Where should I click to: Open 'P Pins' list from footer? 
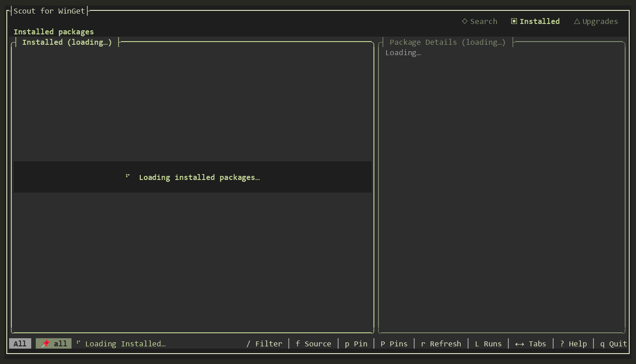tap(394, 344)
